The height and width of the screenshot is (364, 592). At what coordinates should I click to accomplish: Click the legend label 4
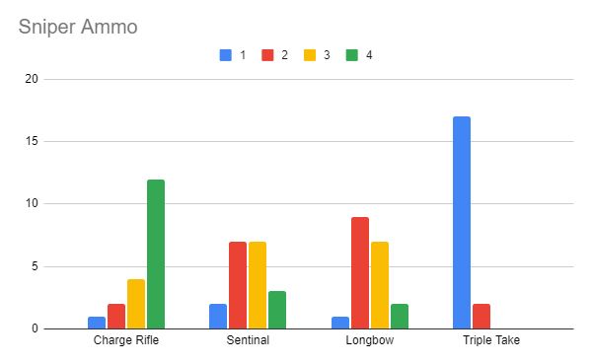[369, 55]
